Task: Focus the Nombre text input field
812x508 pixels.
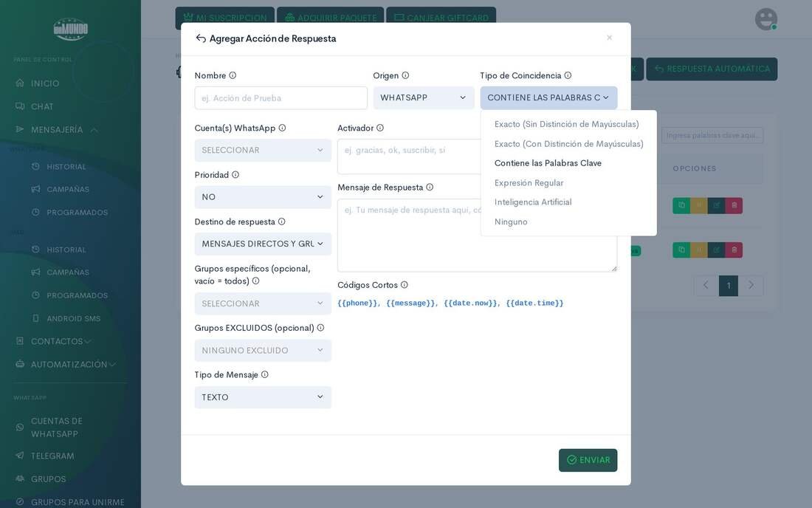Action: click(x=281, y=98)
